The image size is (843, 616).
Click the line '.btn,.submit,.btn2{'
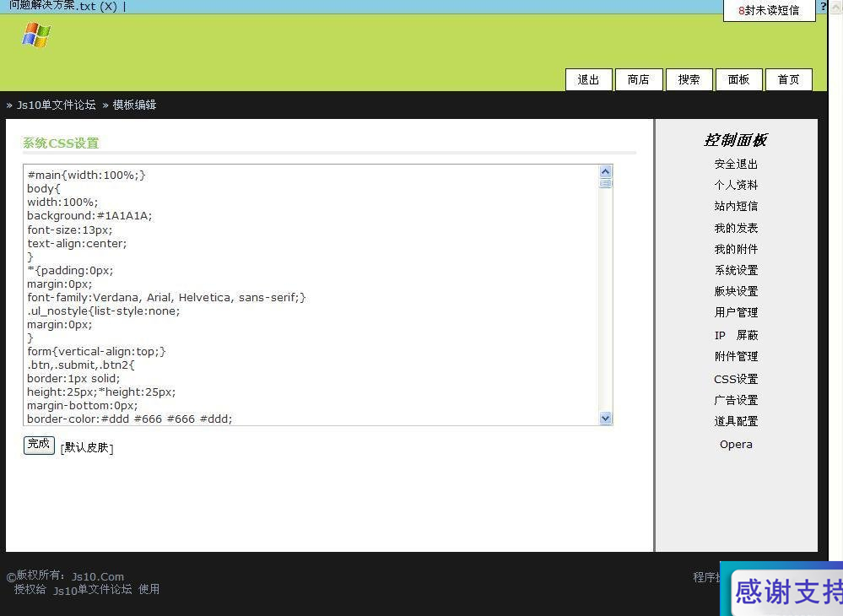click(81, 365)
